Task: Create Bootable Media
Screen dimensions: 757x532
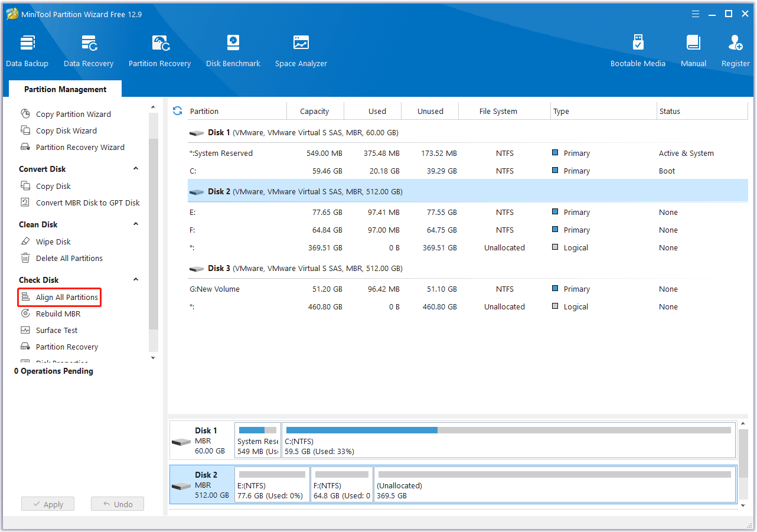Action: (638, 51)
